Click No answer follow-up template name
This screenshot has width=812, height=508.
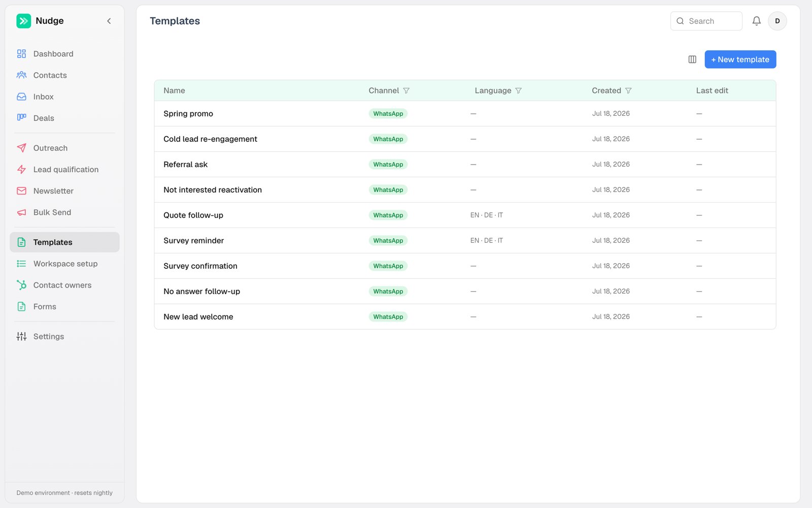[x=201, y=292]
